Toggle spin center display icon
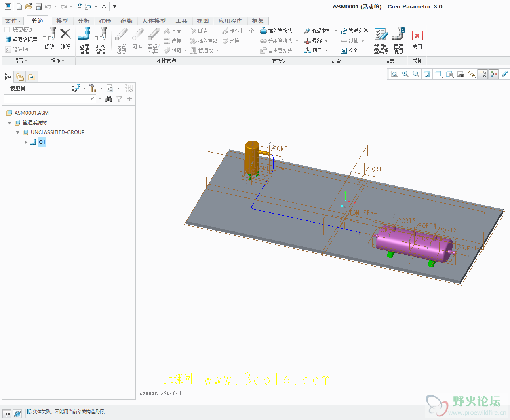 (x=493, y=74)
